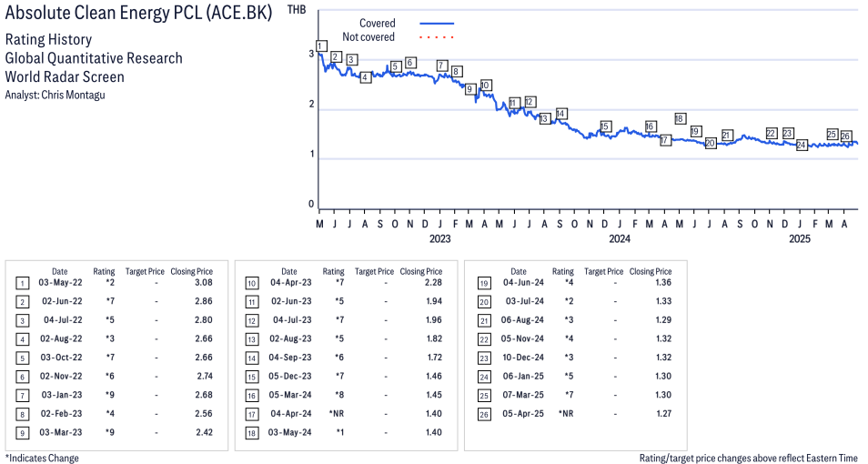Click row number box 22 in the table
Viewport: 868px width, 464px height.
tap(484, 339)
